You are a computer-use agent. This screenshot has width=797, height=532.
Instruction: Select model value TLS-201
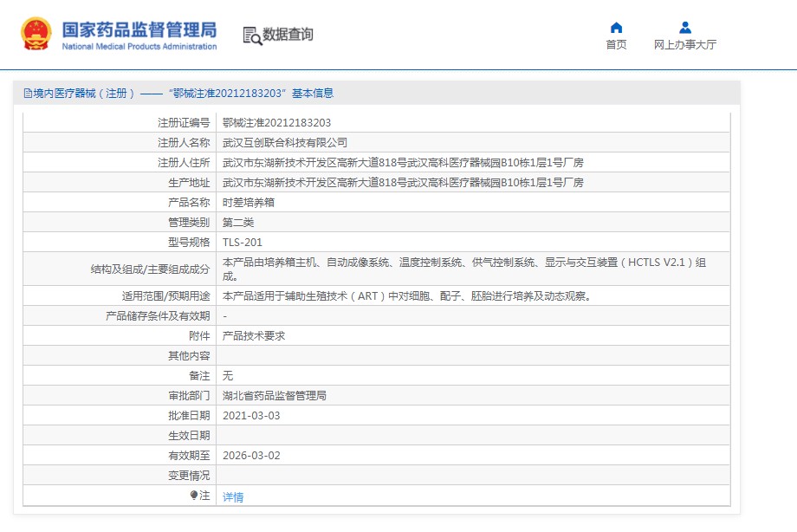click(x=243, y=242)
